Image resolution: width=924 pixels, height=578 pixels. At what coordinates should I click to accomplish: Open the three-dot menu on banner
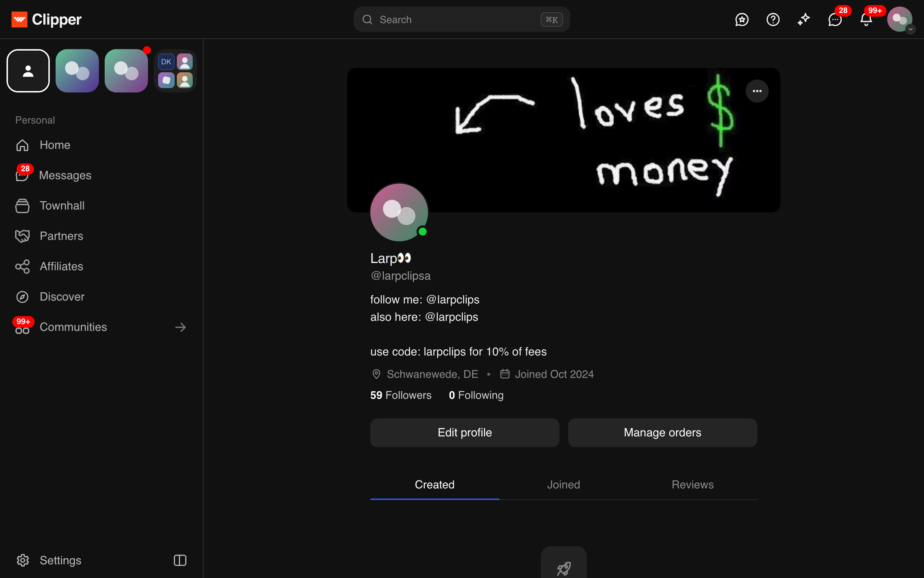point(757,91)
